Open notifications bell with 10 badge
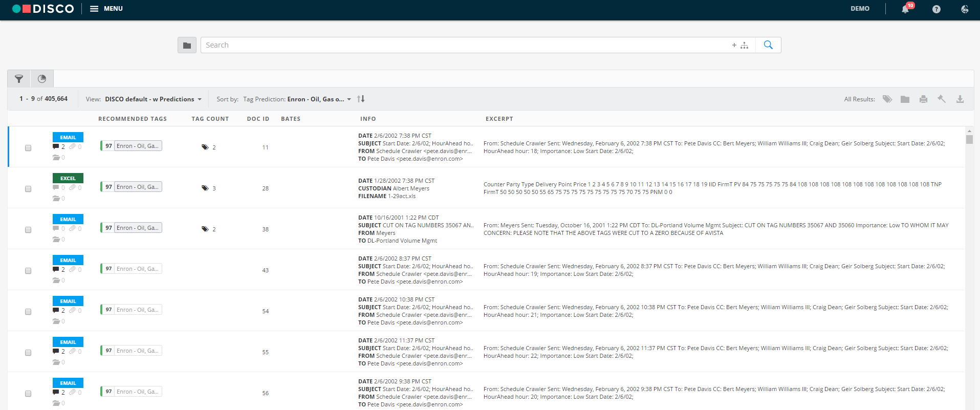Screen dimensions: 980x410 coord(905,9)
